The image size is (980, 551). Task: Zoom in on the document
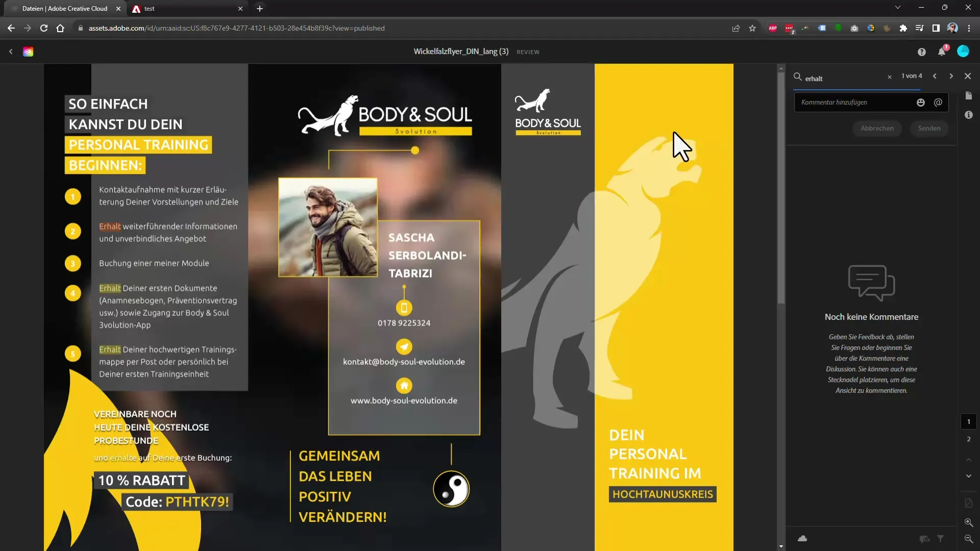pyautogui.click(x=969, y=523)
